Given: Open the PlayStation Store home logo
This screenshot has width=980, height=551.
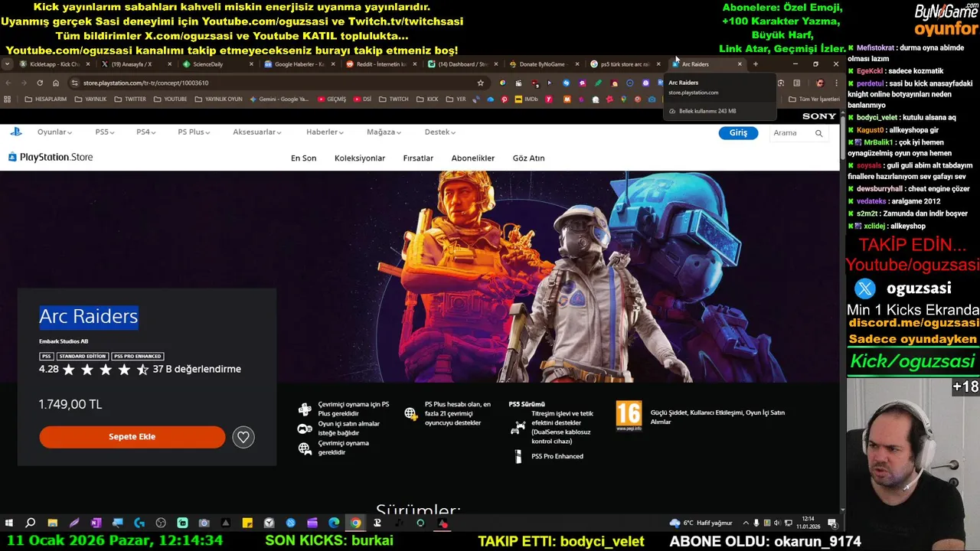Looking at the screenshot, I should pyautogui.click(x=51, y=157).
